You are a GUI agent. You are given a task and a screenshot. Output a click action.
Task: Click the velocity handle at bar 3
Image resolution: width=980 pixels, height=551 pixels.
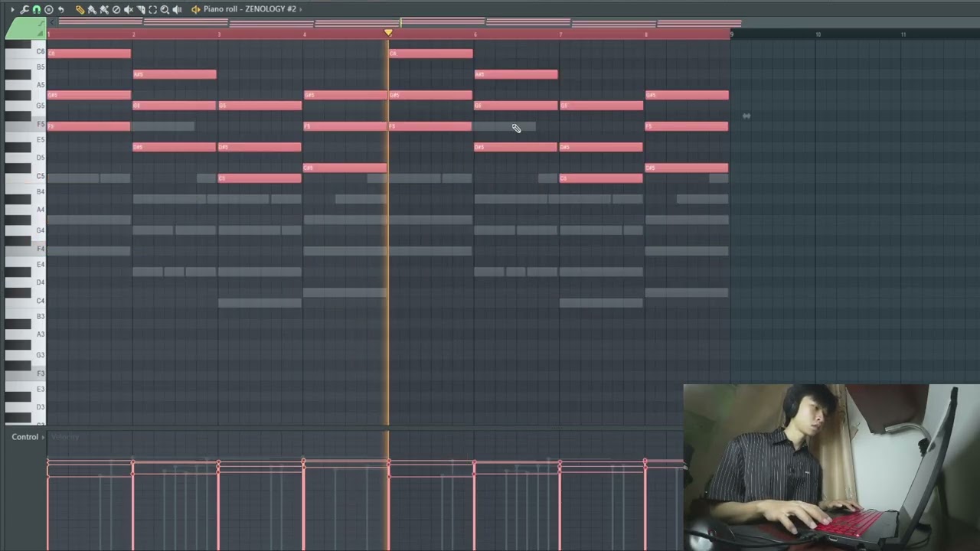(218, 464)
